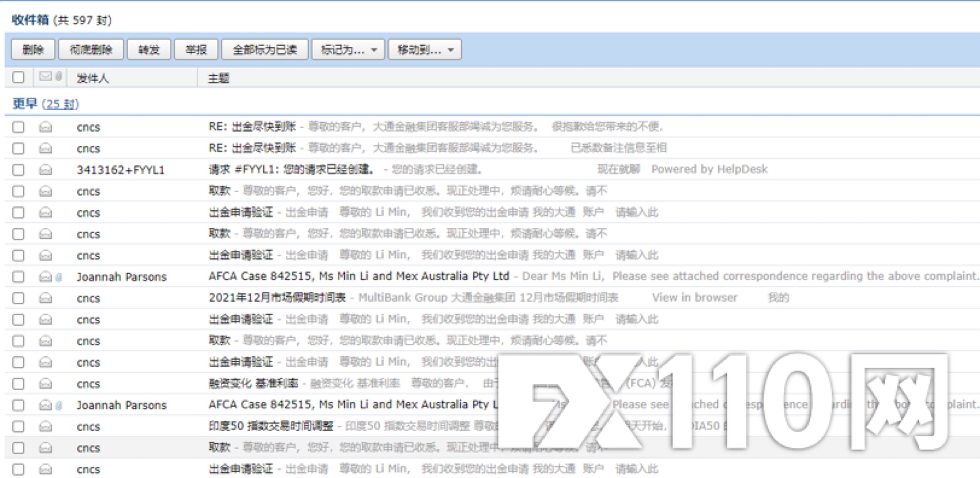Viewport: 980px width, 478px height.
Task: Click the envelope icon on the 2021年12月市场假期时间表 row
Action: coord(45,298)
